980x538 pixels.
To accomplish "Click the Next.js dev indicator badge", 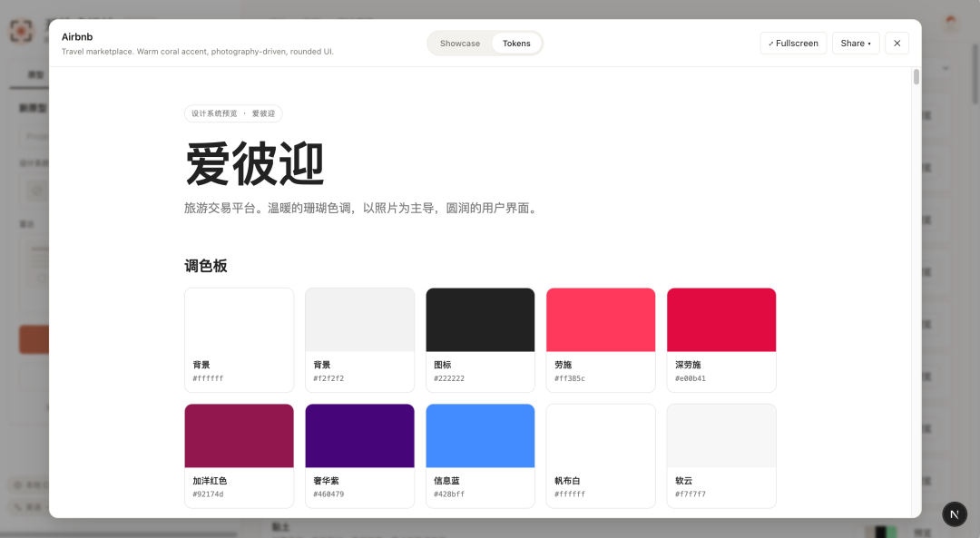I will (955, 514).
